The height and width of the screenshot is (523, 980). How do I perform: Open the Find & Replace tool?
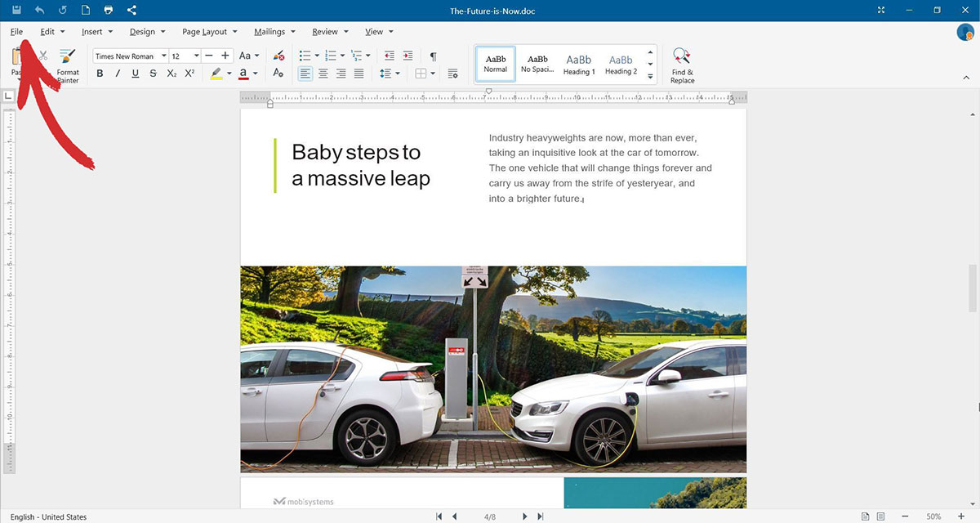(x=682, y=65)
